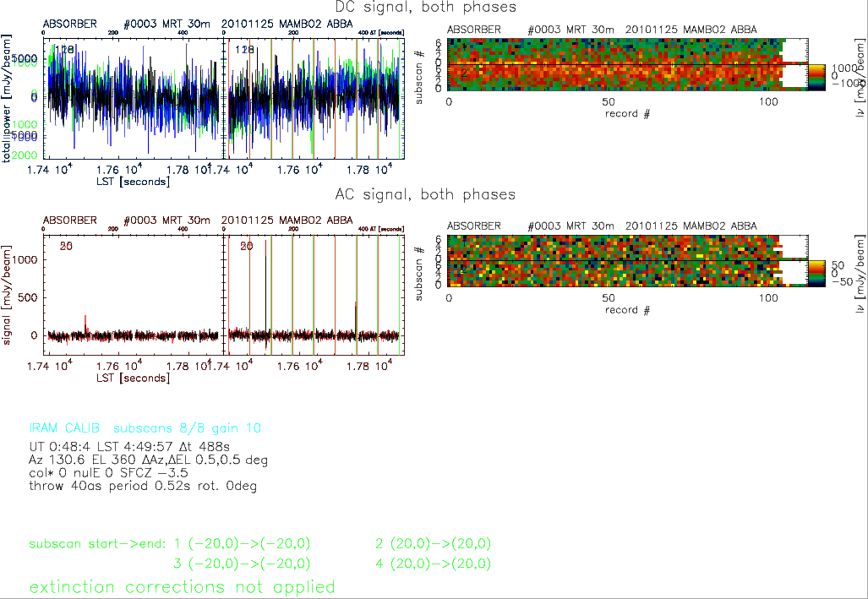The height and width of the screenshot is (599, 868).
Task: Click the left DC total power plot
Action: 130,96
